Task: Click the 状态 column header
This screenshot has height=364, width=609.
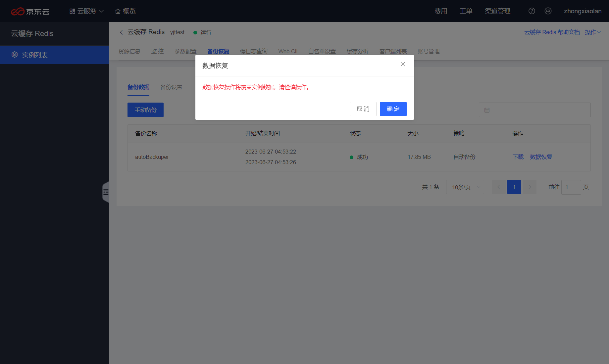Action: click(355, 133)
